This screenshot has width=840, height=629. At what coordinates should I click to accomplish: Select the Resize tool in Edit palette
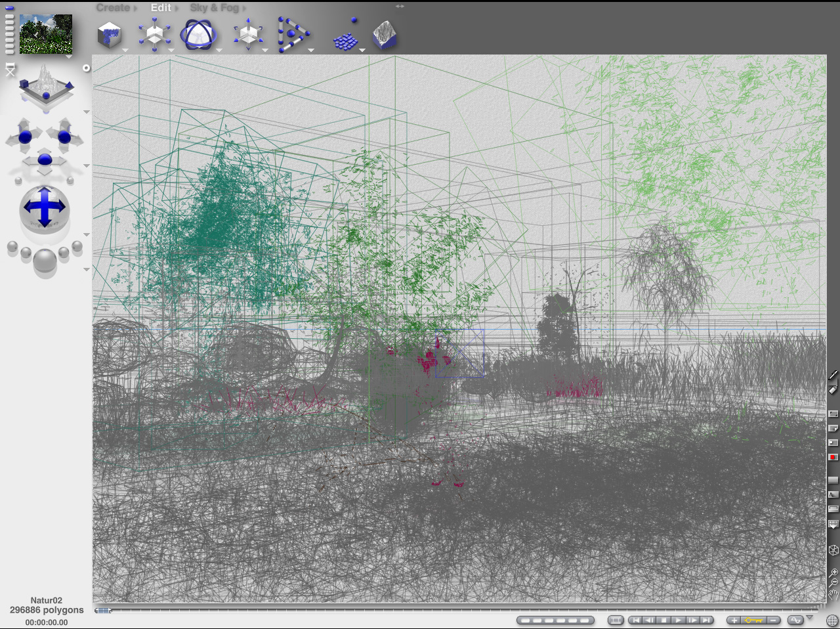click(154, 34)
